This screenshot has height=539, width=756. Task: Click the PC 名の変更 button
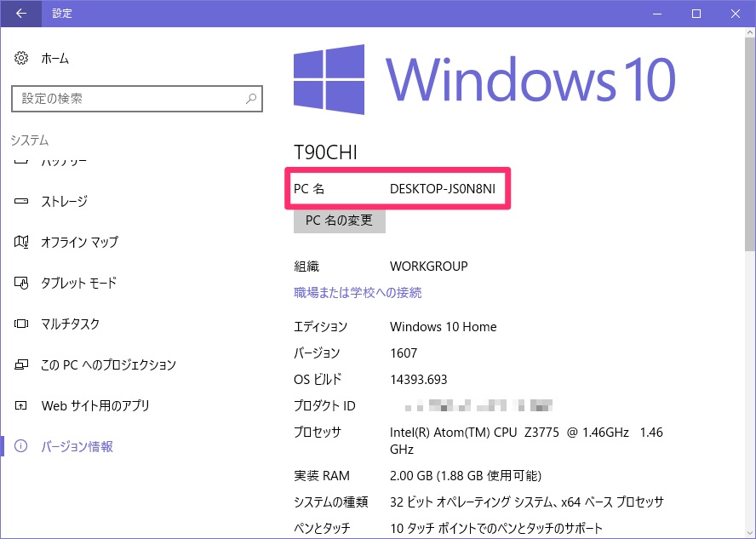pyautogui.click(x=340, y=221)
